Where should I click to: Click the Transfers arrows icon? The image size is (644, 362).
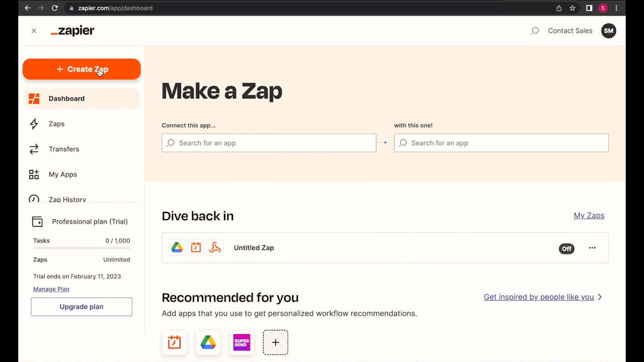click(34, 149)
